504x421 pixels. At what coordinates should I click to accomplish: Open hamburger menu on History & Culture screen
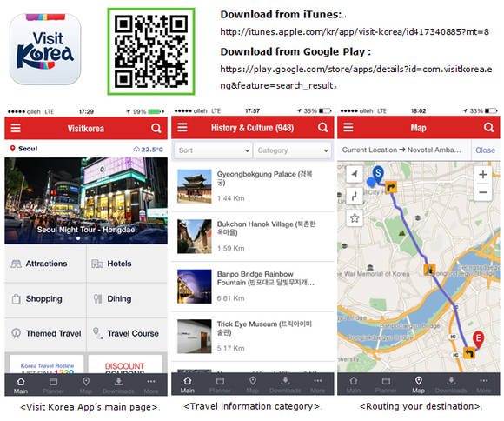click(x=182, y=128)
